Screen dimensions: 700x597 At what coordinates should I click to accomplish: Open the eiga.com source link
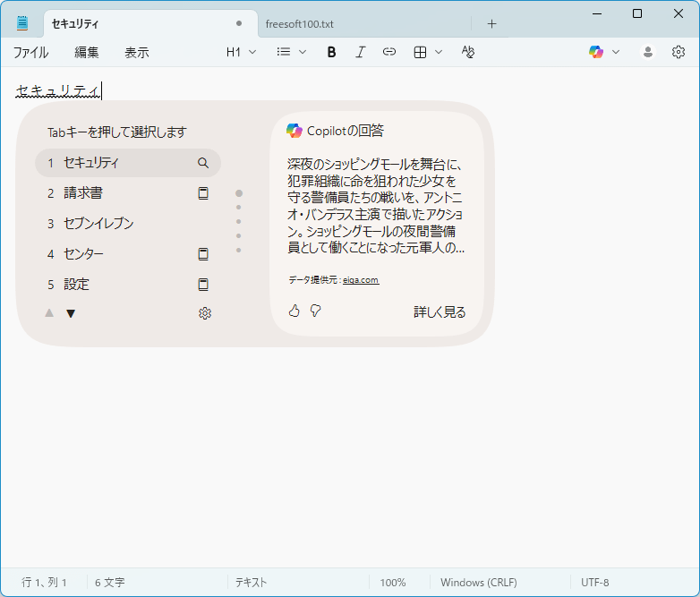tap(360, 280)
